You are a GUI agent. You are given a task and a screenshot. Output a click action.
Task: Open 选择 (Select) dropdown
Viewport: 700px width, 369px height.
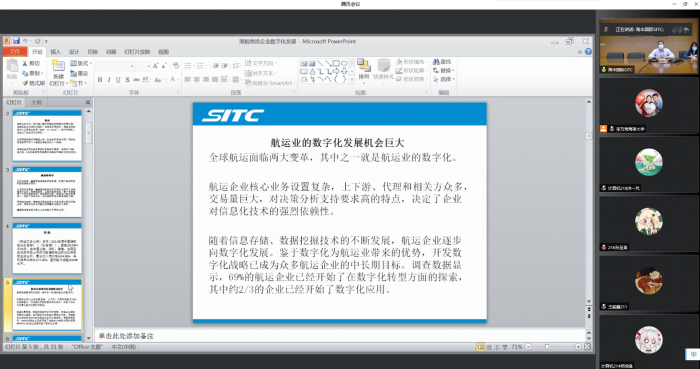point(443,79)
